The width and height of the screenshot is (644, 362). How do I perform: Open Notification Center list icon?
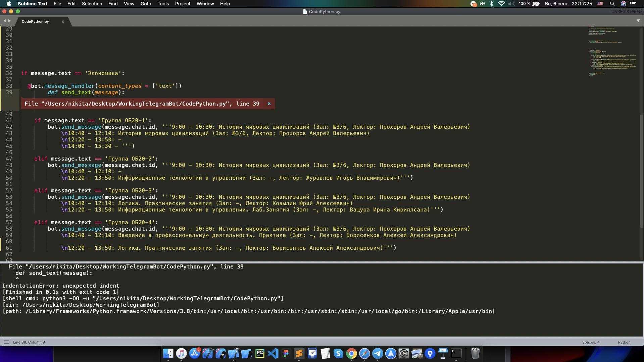point(633,4)
